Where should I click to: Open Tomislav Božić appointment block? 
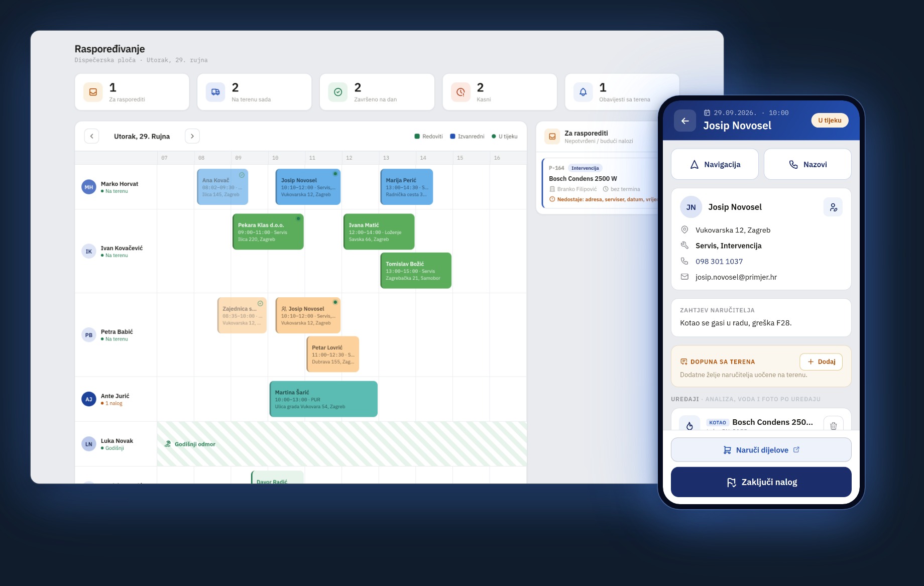[416, 270]
